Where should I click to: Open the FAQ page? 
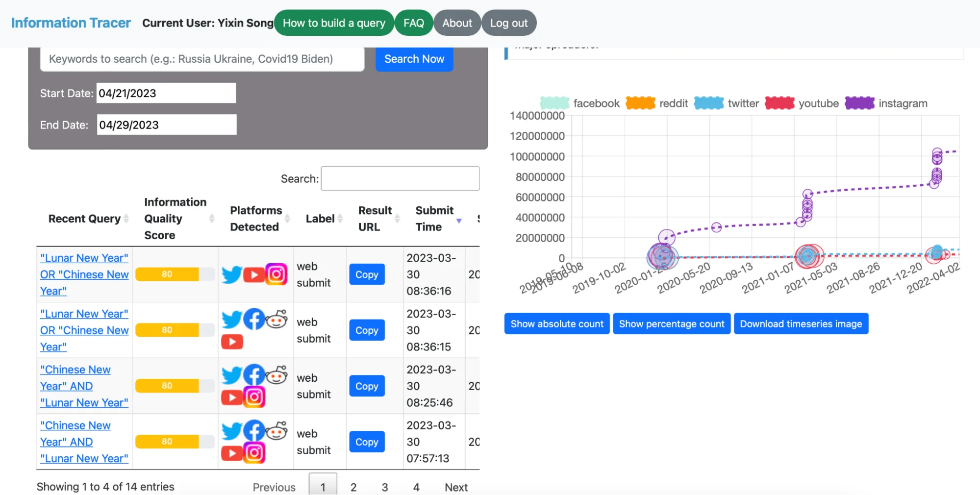click(x=413, y=23)
